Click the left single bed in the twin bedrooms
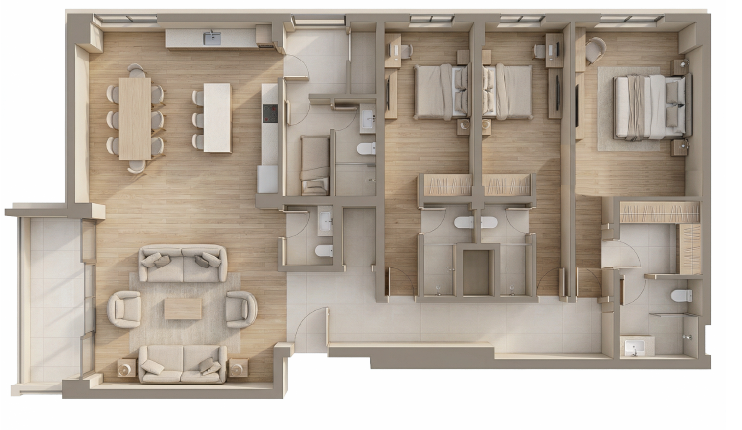 click(x=441, y=91)
